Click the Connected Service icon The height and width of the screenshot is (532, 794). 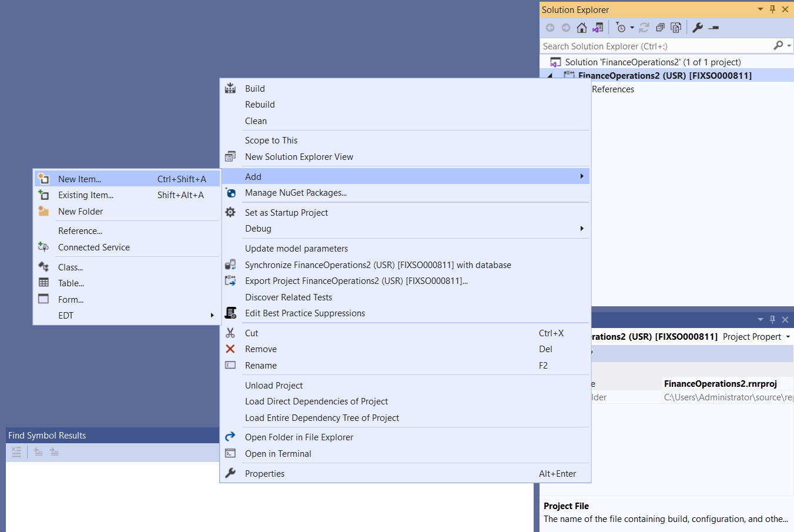[x=43, y=247]
